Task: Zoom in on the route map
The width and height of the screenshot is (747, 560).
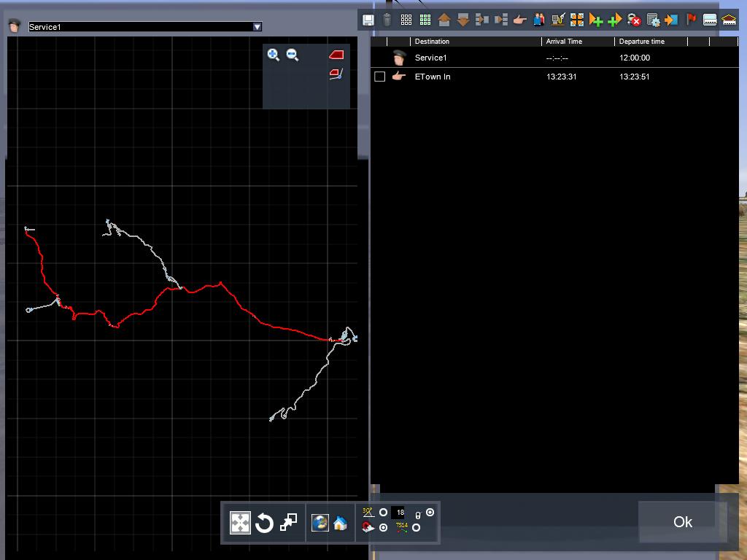Action: point(274,55)
